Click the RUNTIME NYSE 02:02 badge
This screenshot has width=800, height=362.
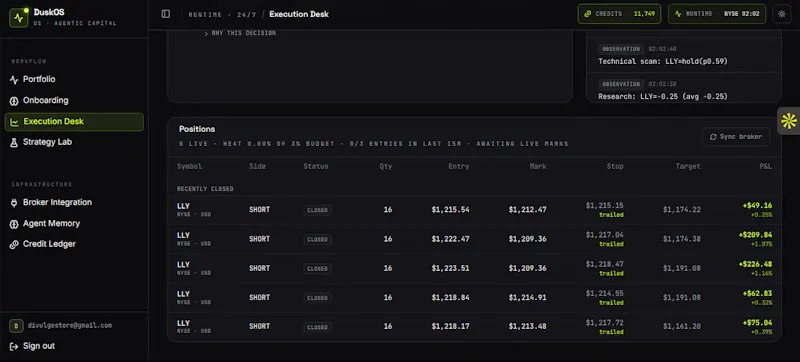click(x=717, y=14)
